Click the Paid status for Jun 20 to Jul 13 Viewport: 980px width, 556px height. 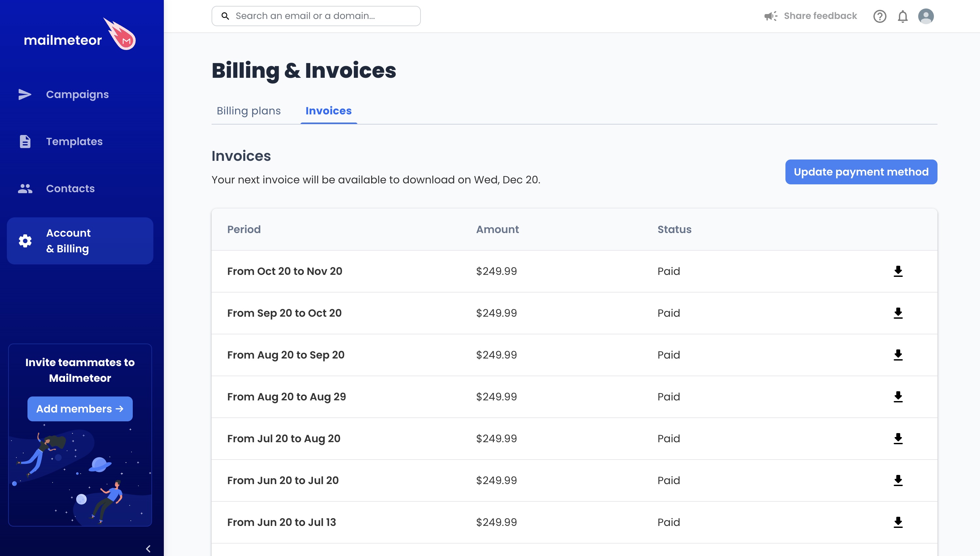668,522
